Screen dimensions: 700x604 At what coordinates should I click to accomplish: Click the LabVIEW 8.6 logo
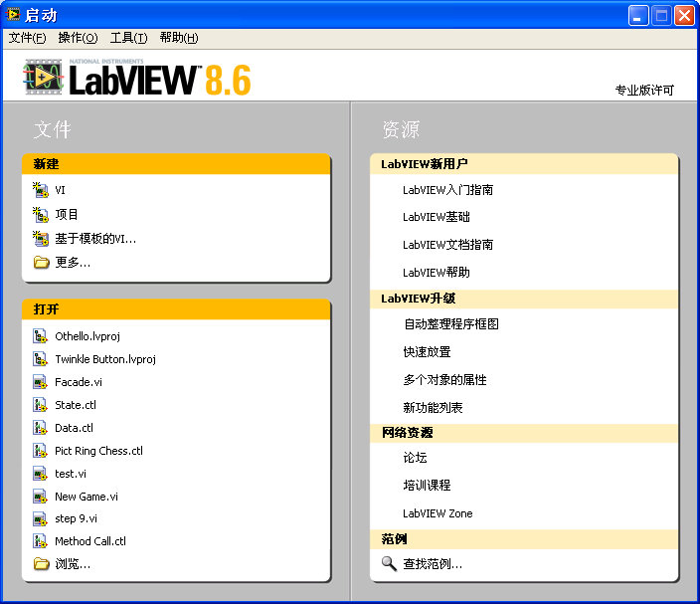pyautogui.click(x=137, y=78)
